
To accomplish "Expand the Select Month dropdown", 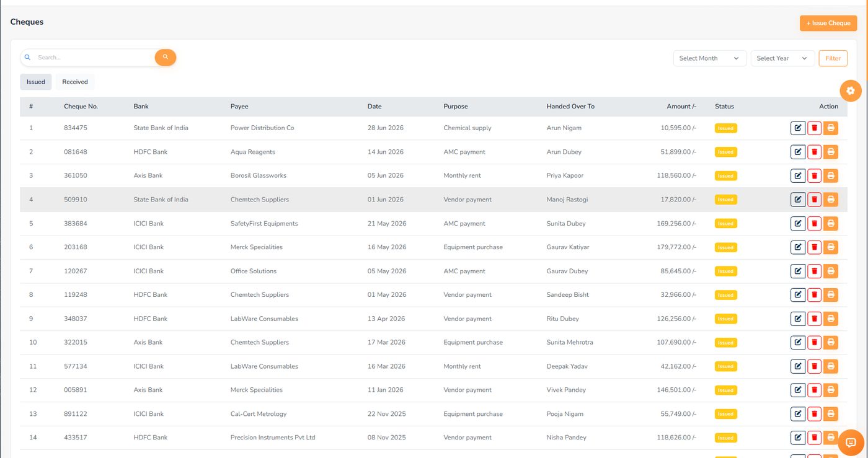I will (710, 58).
